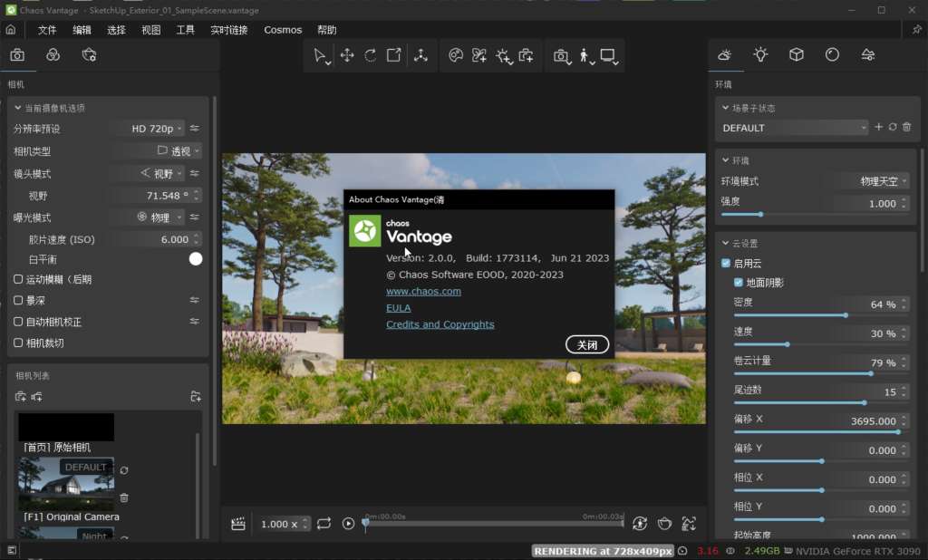
Task: Select the rotate tool
Action: coord(371,55)
